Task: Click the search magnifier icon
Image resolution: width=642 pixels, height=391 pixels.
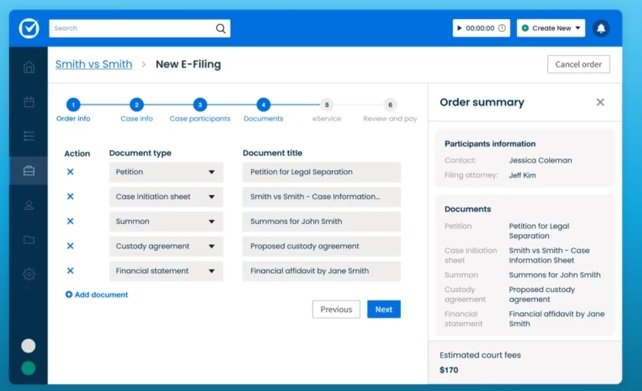Action: 220,28
